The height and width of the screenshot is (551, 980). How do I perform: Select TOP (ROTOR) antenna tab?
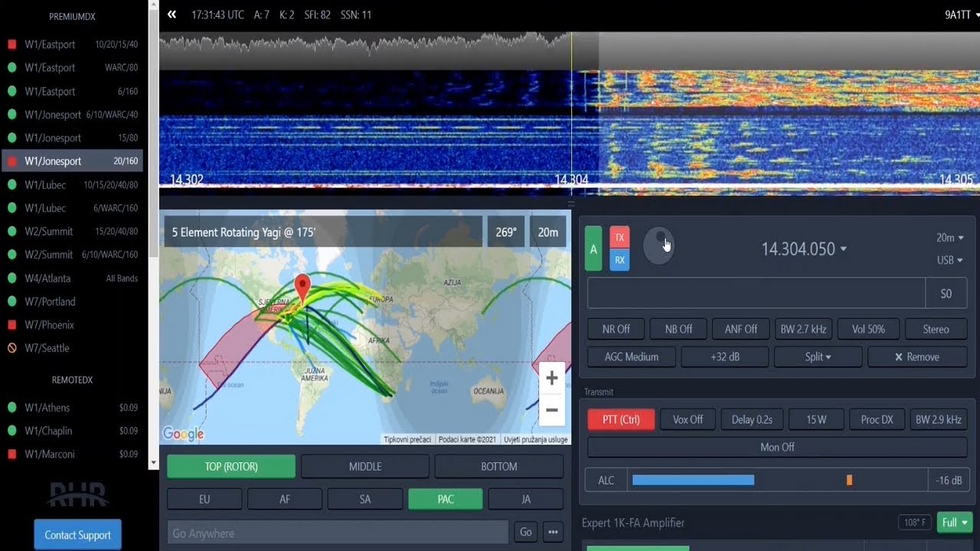click(231, 467)
